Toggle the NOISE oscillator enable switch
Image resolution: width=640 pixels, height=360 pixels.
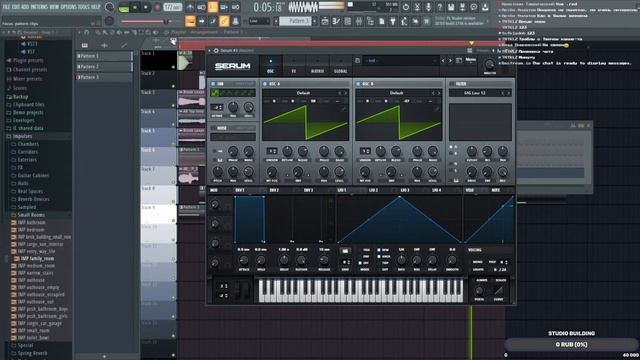coord(213,128)
